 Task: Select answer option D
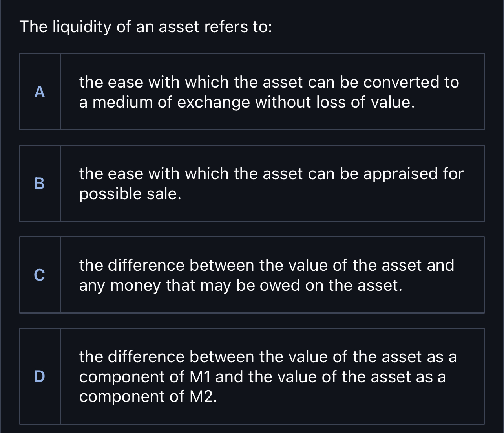(252, 376)
